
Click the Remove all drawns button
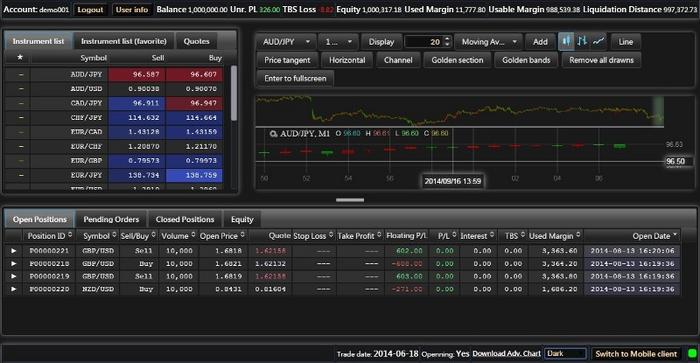pyautogui.click(x=601, y=60)
